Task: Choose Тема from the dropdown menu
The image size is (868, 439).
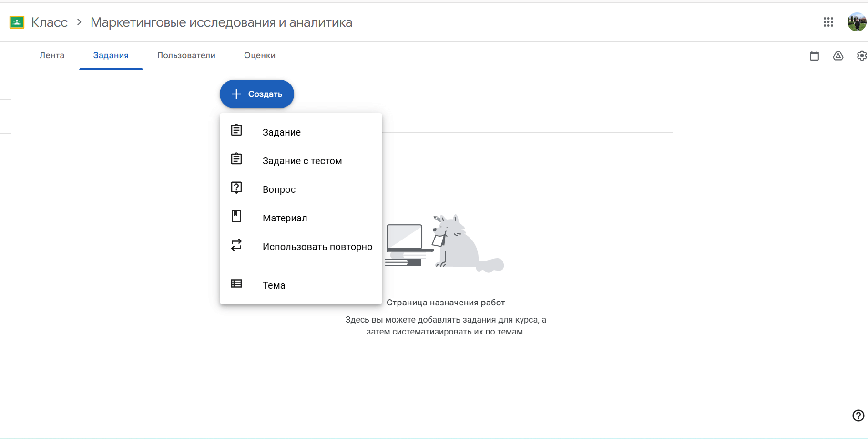Action: point(274,285)
